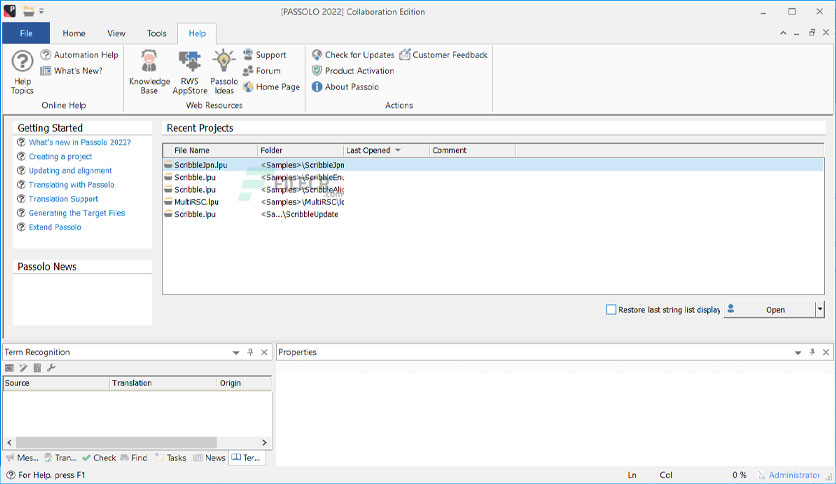
Task: Open Customer Feedback
Action: (443, 55)
